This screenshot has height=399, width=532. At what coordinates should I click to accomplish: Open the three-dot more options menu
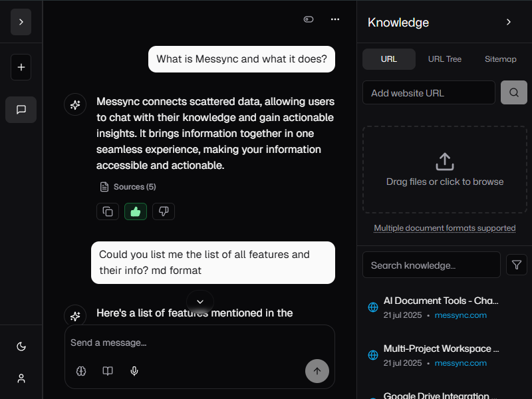335,19
